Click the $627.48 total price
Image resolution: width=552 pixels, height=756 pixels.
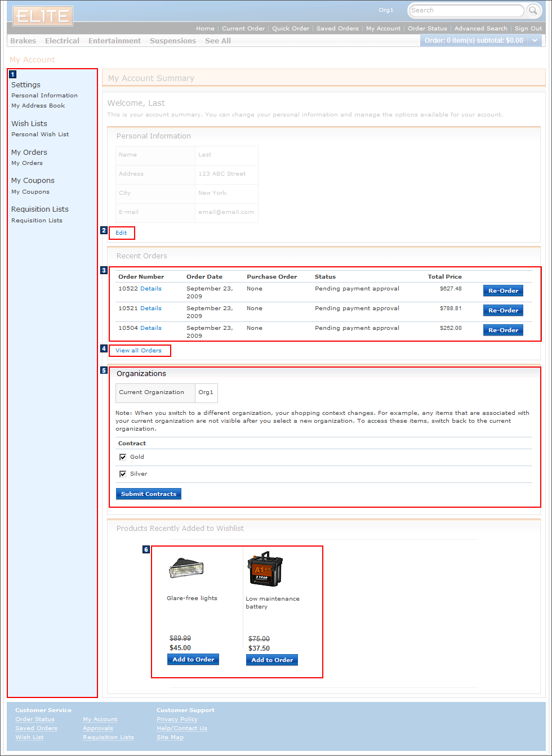tap(451, 289)
